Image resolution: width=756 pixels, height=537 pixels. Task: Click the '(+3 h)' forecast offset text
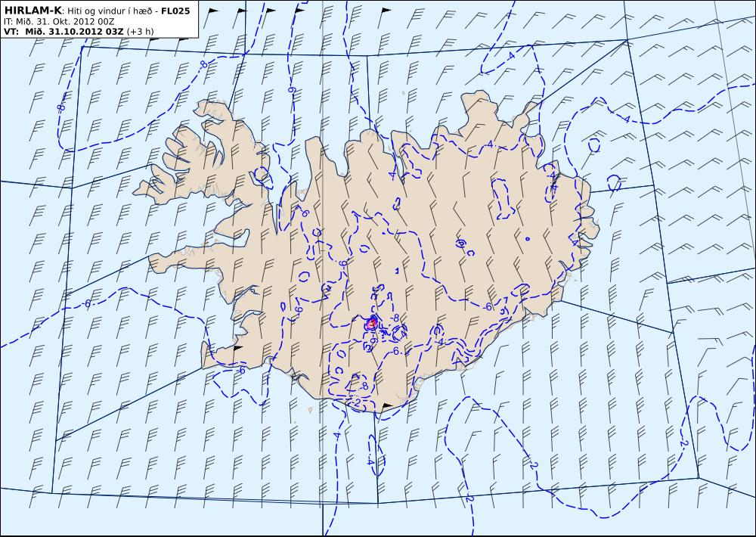pyautogui.click(x=141, y=32)
